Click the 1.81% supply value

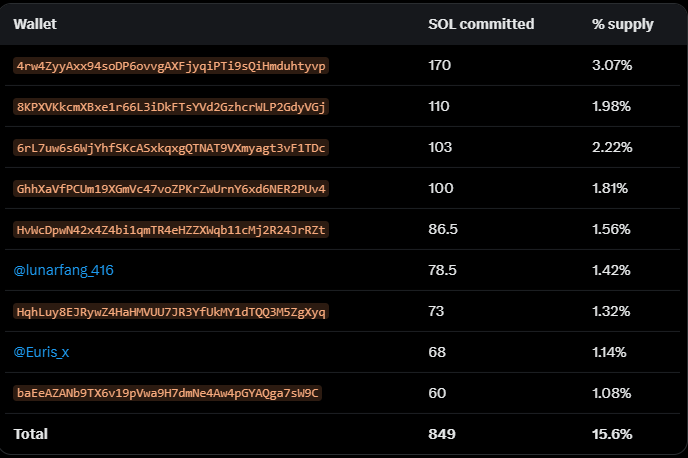(x=610, y=188)
